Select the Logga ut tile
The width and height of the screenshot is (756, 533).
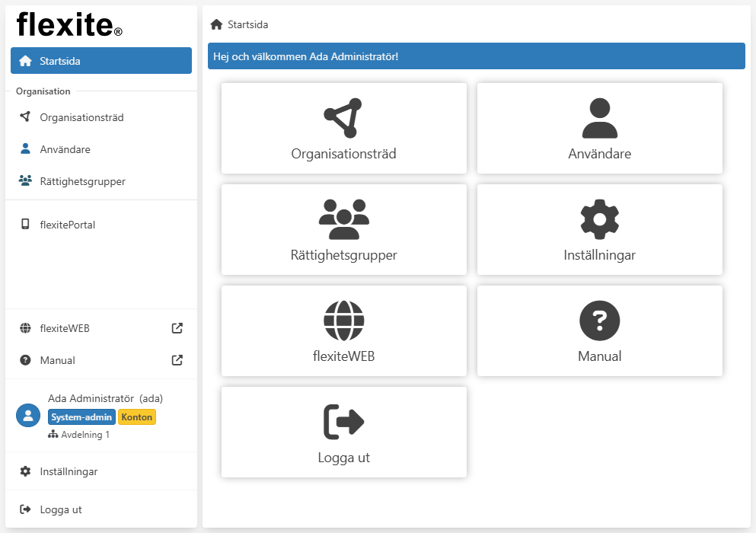[x=344, y=432]
